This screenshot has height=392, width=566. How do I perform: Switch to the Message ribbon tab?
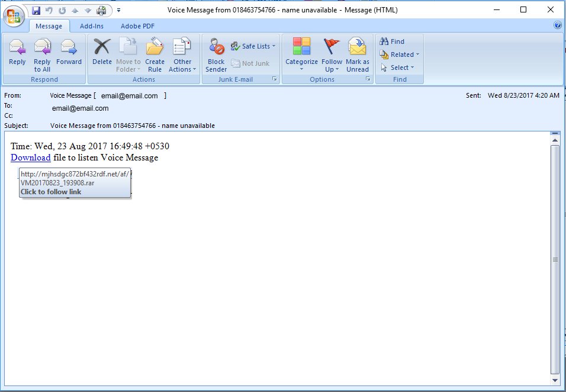click(49, 26)
